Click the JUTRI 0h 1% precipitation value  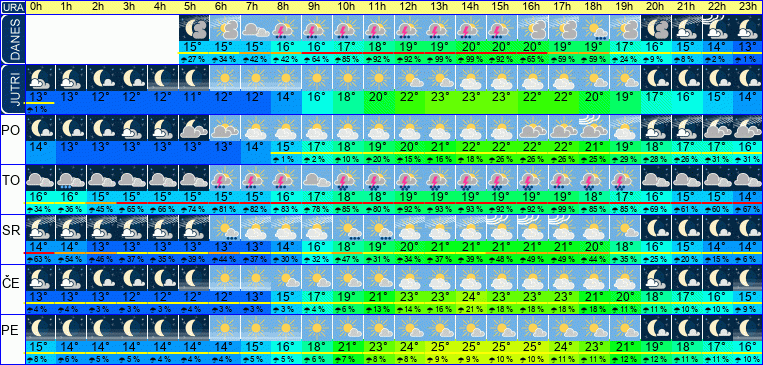tap(40, 109)
